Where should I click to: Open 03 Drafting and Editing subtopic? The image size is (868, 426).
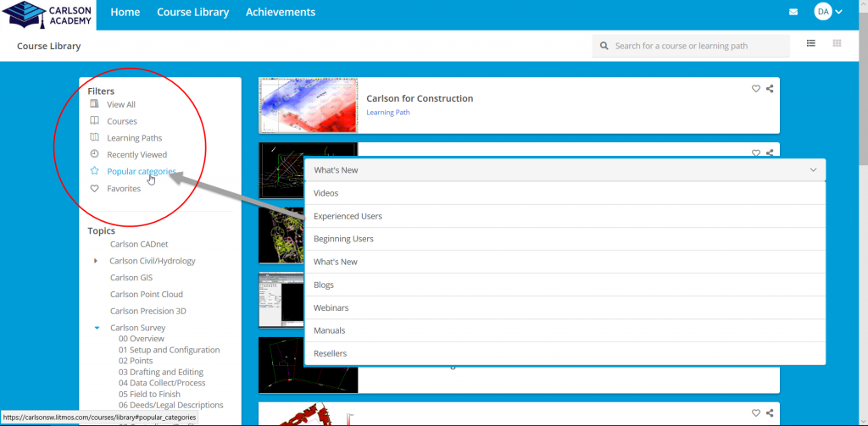161,373
